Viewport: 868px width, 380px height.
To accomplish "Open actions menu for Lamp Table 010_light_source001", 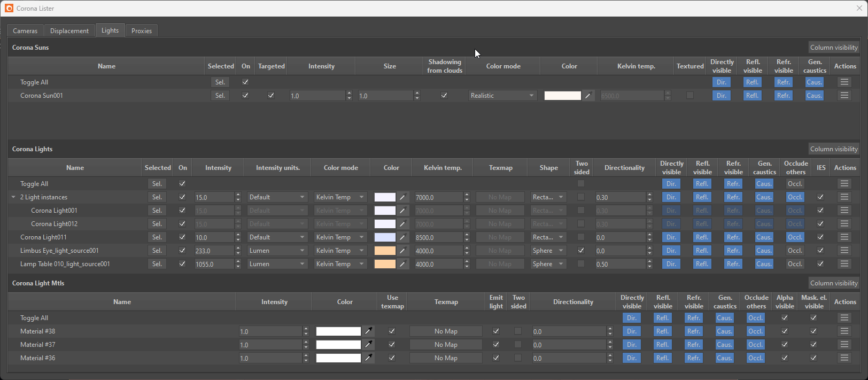I will 844,264.
